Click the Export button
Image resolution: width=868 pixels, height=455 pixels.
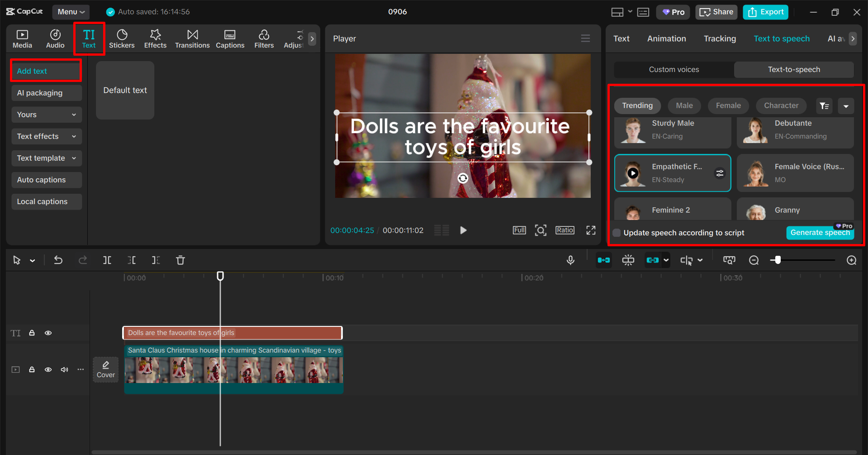tap(765, 12)
